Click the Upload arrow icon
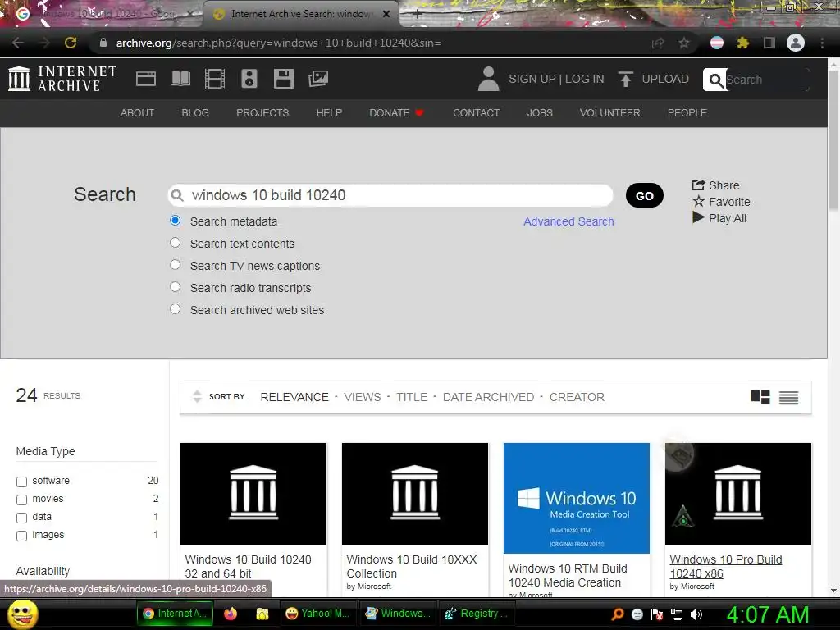Viewport: 840px width, 630px height. 625,80
